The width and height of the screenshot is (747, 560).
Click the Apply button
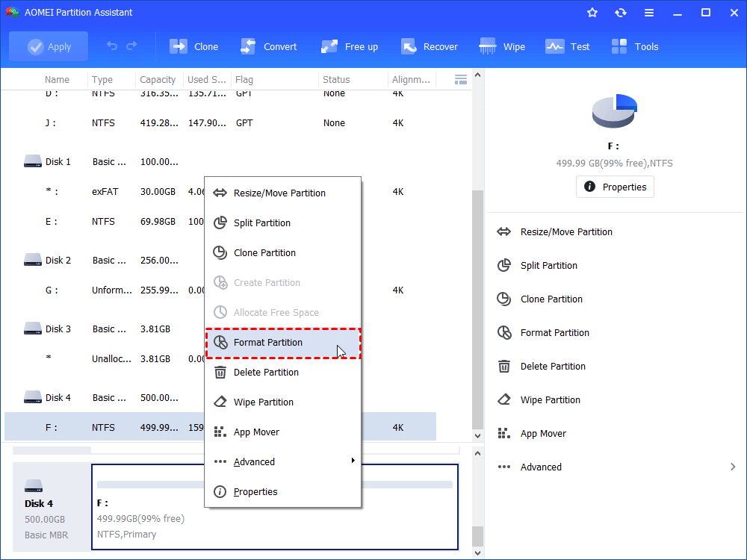point(49,46)
